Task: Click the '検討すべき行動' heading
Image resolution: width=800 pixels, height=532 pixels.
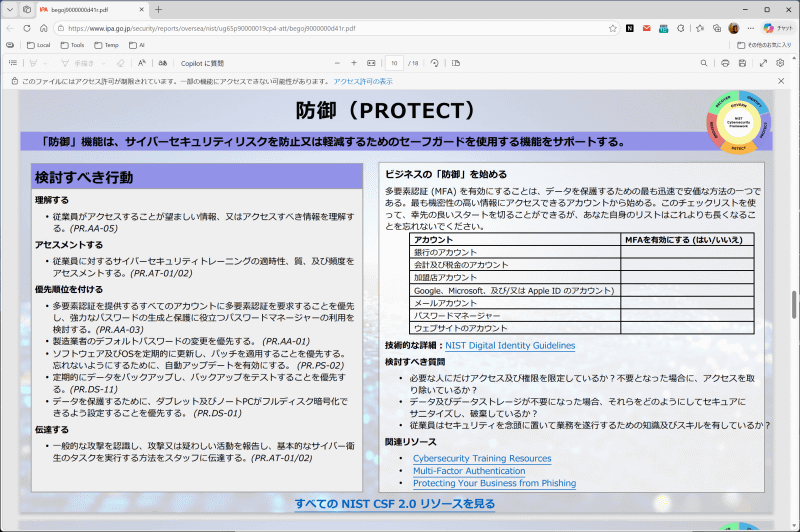Action: (84, 178)
